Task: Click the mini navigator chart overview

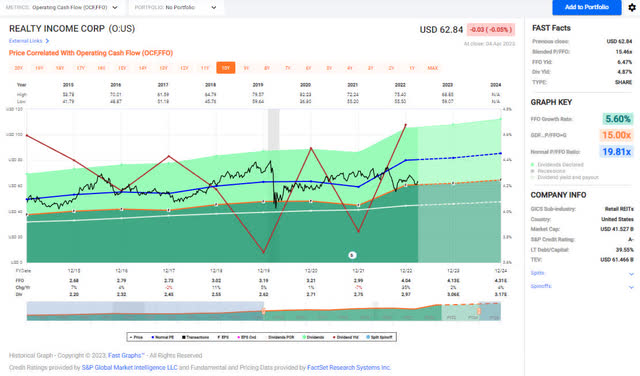Action: pyautogui.click(x=264, y=311)
